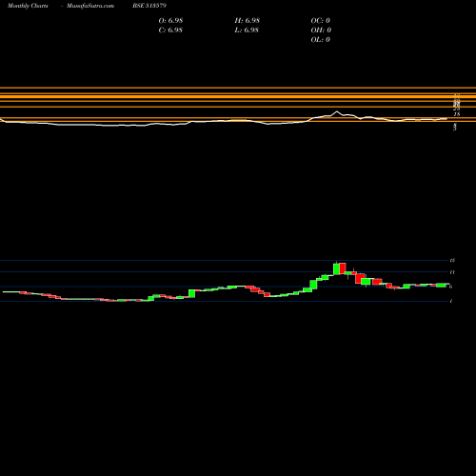
Task: Click the upper panel axis label 18
Action: (457, 114)
